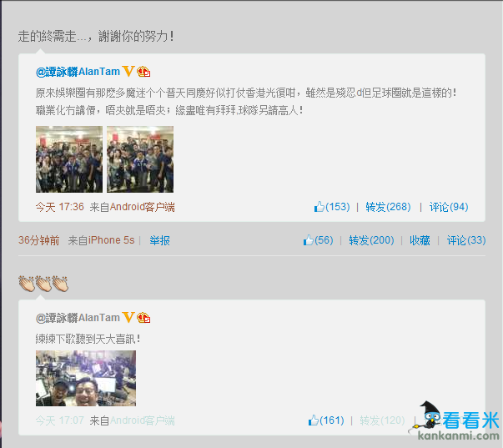Like the quoted post with 153 likes
The height and width of the screenshot is (448, 503).
tap(332, 207)
